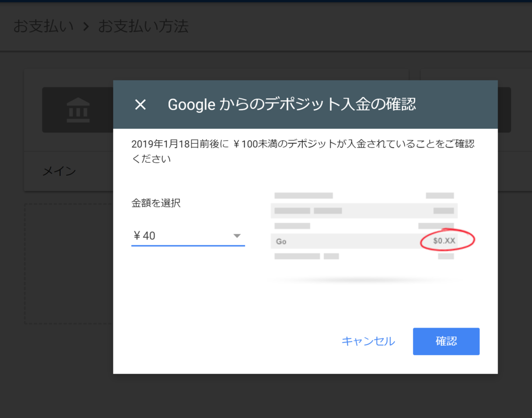Open the ¥40 amount dropdown
Screen dimensions: 532x418
pyautogui.click(x=188, y=236)
